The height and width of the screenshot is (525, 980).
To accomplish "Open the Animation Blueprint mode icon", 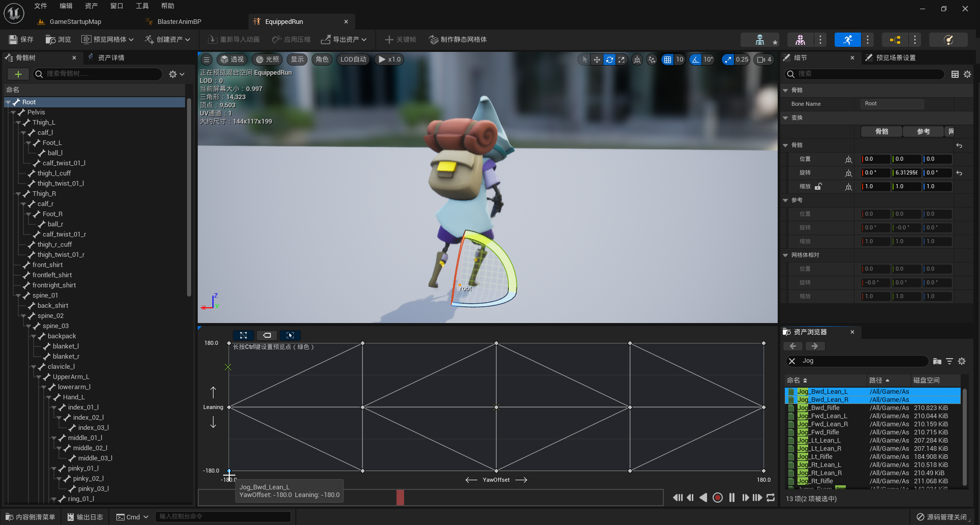I will [x=895, y=40].
